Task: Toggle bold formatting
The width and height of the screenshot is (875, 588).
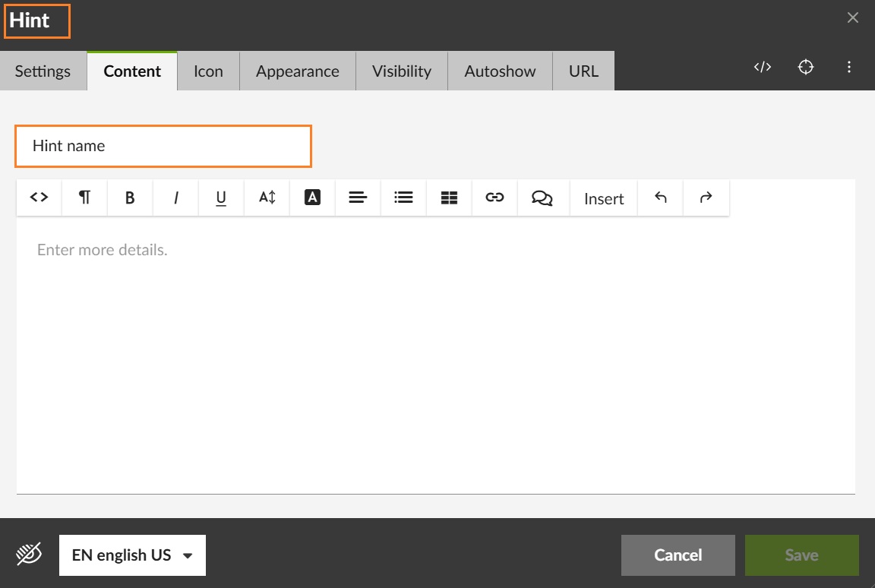Action: [130, 198]
